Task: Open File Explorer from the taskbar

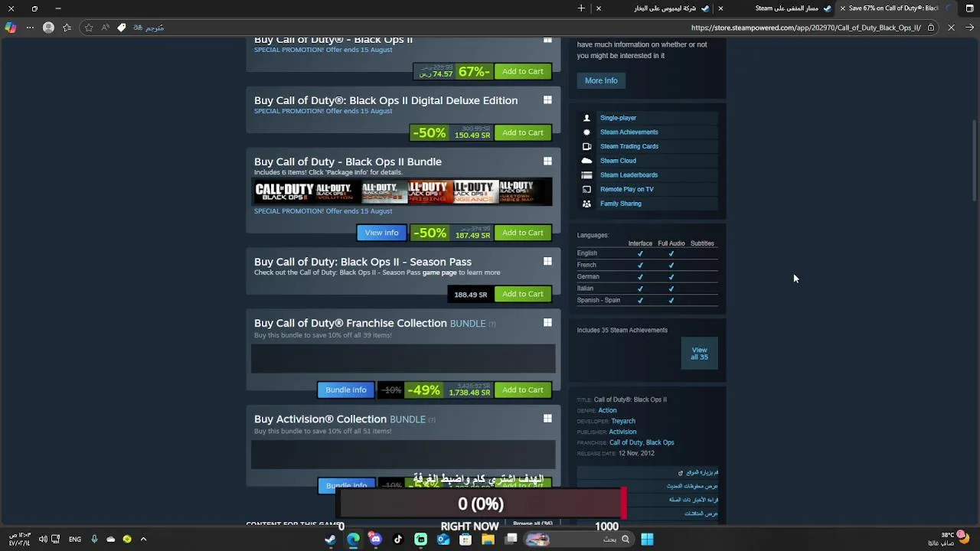Action: pyautogui.click(x=488, y=539)
